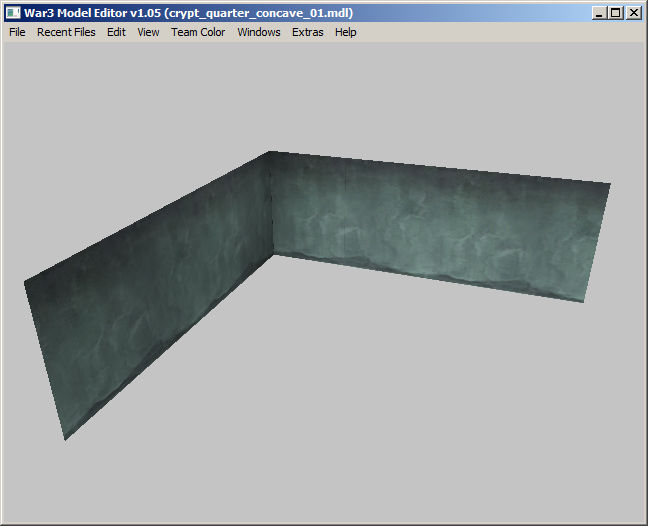
Task: Open the Help menu
Action: click(x=345, y=32)
